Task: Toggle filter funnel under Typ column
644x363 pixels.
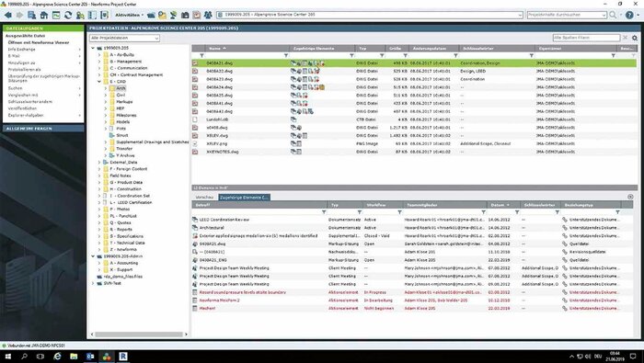Action: click(x=382, y=55)
